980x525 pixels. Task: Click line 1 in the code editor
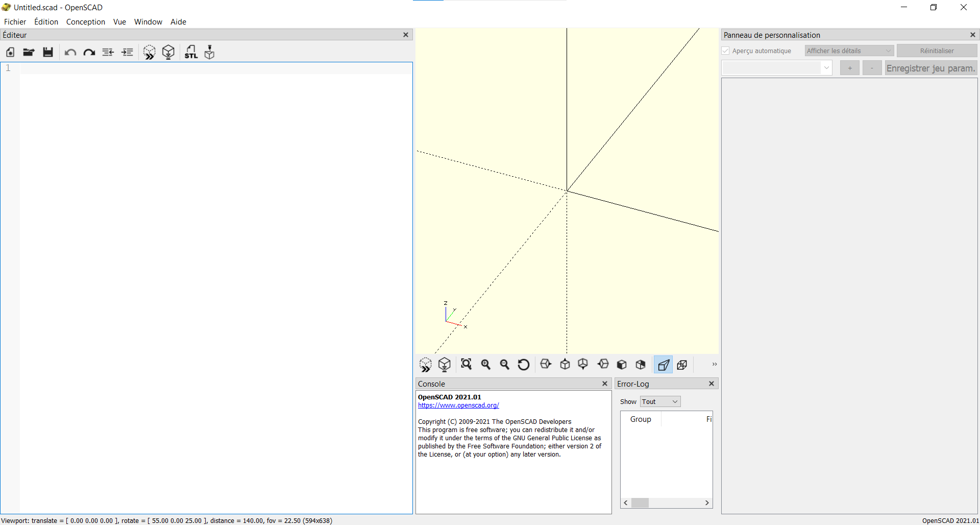(216, 68)
